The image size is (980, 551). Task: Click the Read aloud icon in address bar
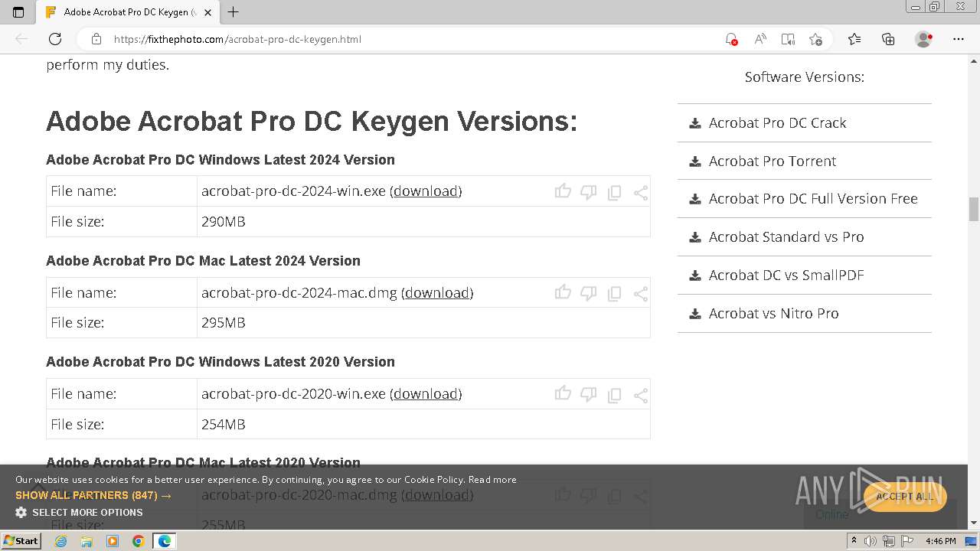(760, 39)
